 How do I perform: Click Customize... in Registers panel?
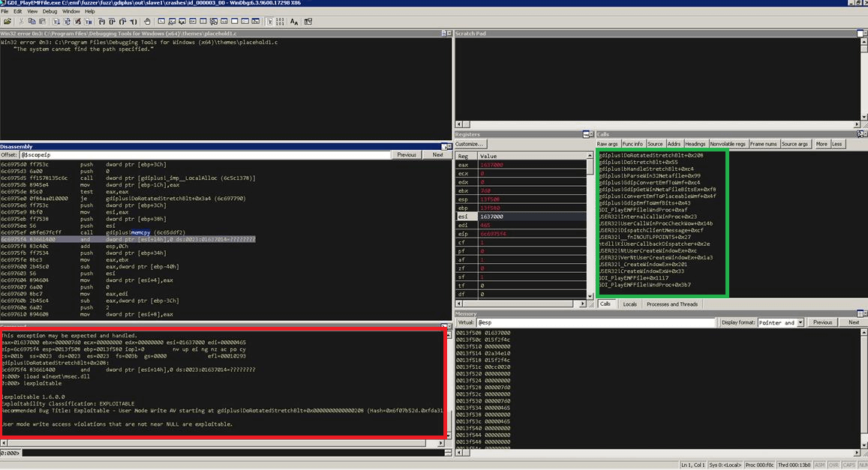pos(470,144)
